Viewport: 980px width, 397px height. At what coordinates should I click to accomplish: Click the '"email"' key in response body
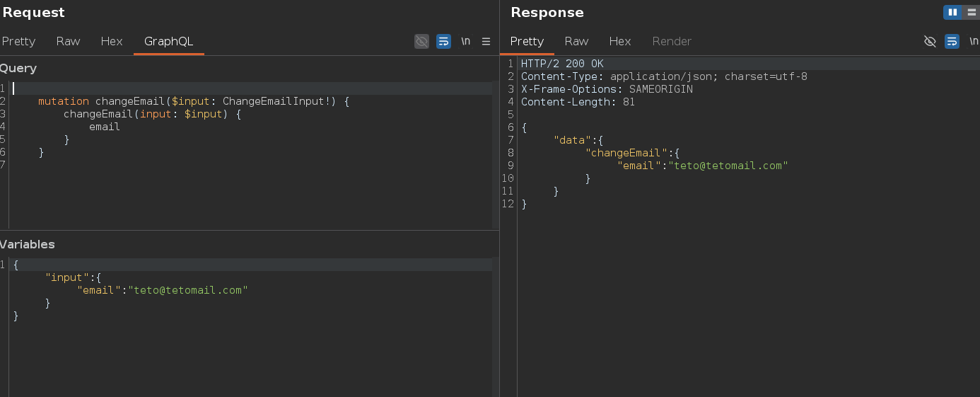[639, 166]
